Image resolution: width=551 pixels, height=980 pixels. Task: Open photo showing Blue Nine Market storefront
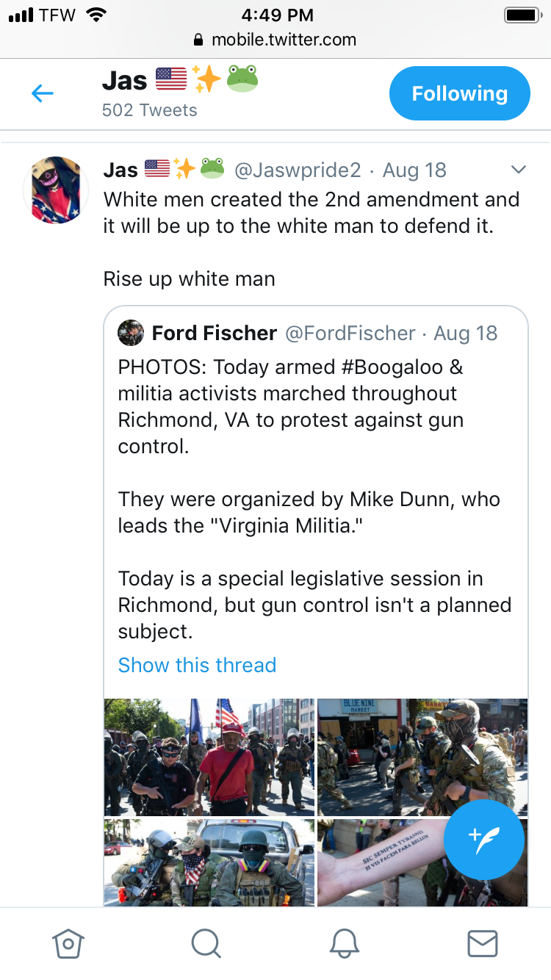click(x=422, y=757)
